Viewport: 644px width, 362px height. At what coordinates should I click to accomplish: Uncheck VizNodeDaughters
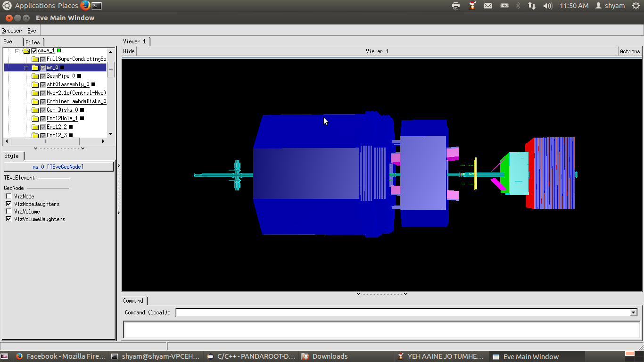pos(8,204)
